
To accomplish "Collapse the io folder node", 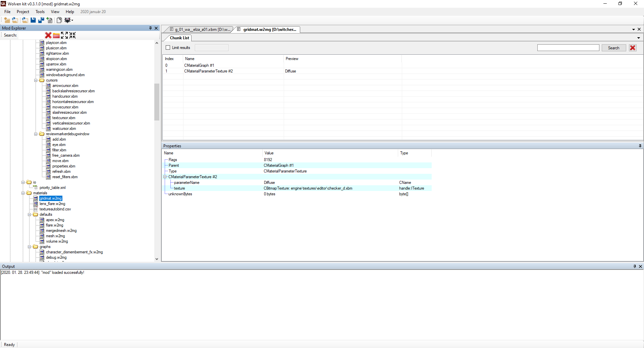I will click(x=23, y=183).
